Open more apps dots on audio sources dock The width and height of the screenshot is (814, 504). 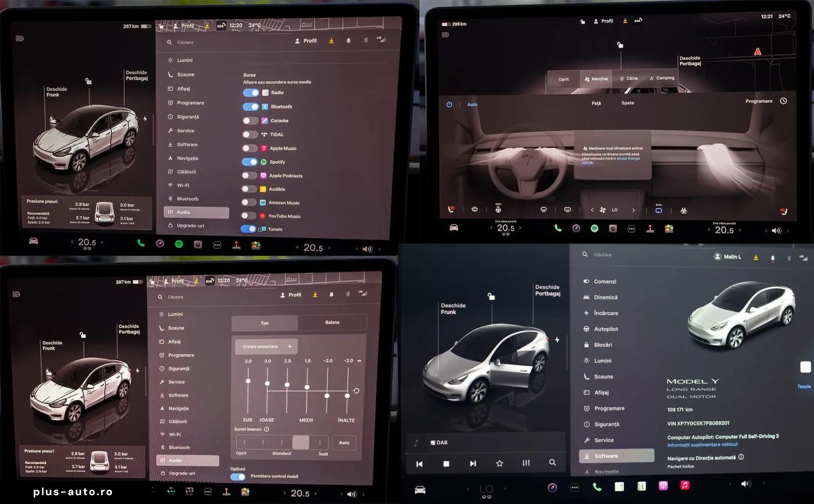pos(217,245)
